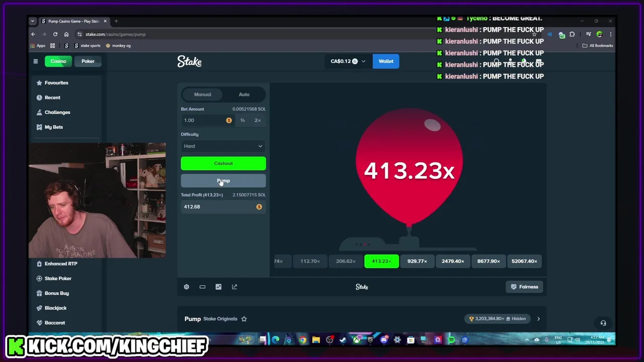Open the Difficulty dropdown set to Hard
This screenshot has height=362, width=644.
pos(223,146)
